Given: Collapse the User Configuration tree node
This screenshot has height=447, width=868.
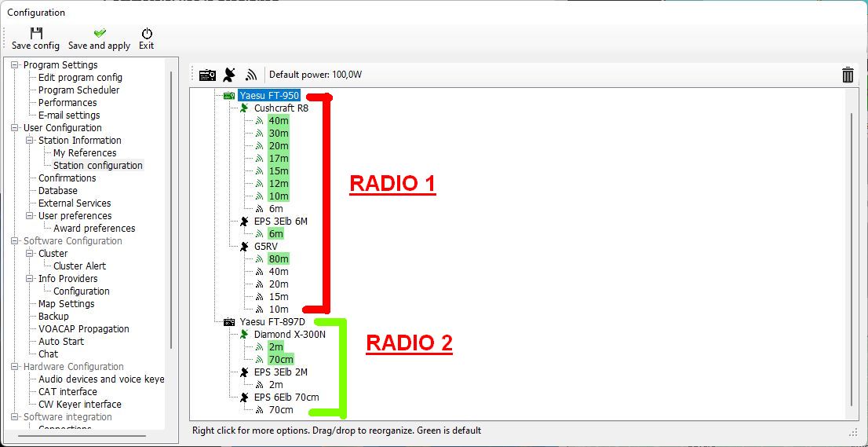Looking at the screenshot, I should 15,128.
